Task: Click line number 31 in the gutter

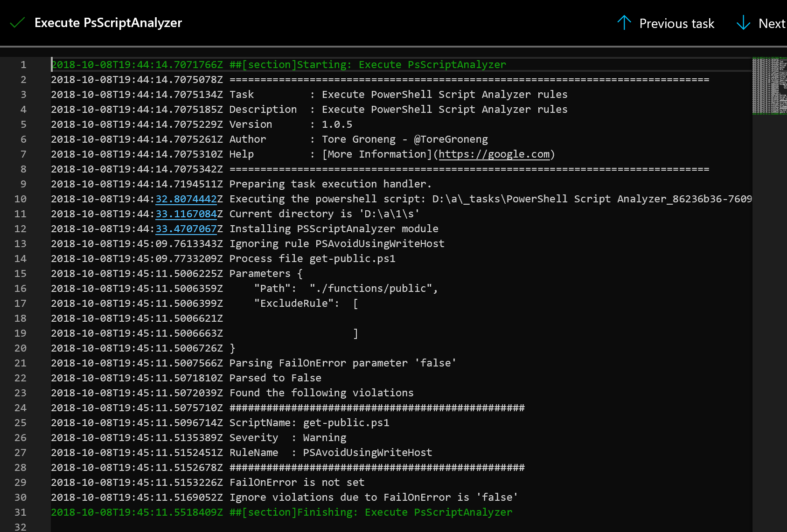Action: [21, 512]
